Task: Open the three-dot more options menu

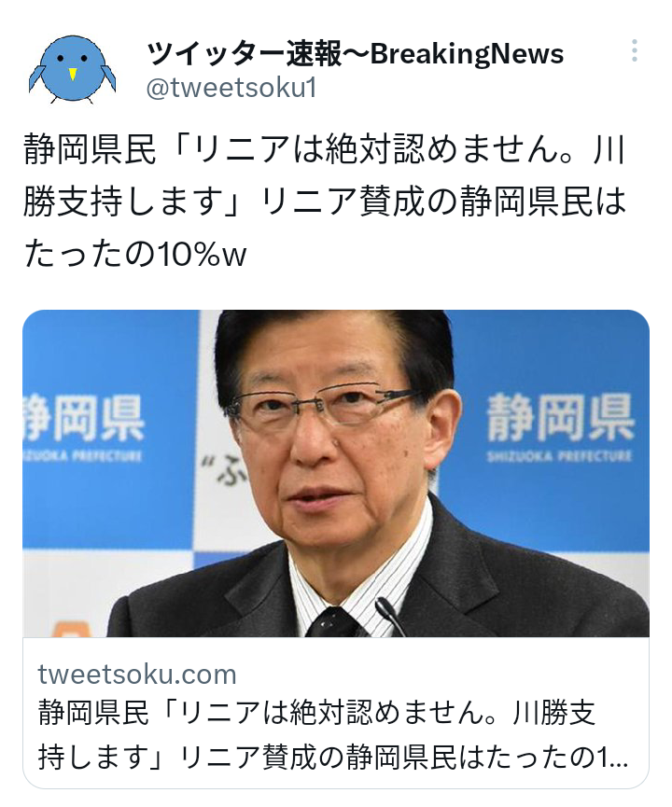Action: [x=635, y=51]
